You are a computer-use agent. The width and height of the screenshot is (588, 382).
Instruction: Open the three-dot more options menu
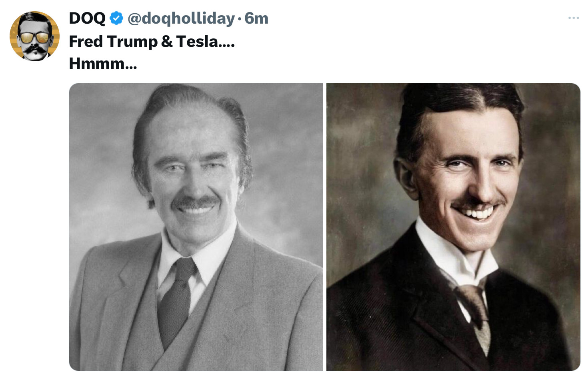(x=574, y=18)
